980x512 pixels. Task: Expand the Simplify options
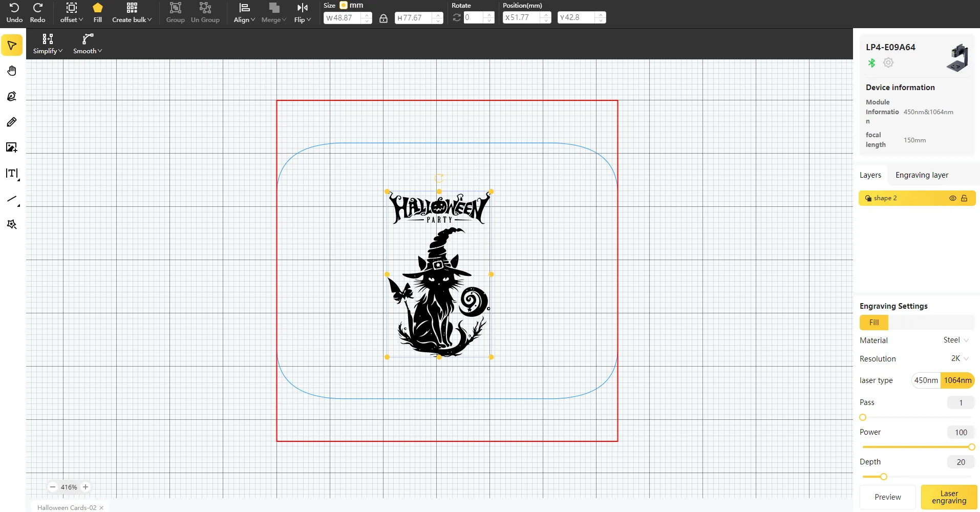(x=48, y=44)
